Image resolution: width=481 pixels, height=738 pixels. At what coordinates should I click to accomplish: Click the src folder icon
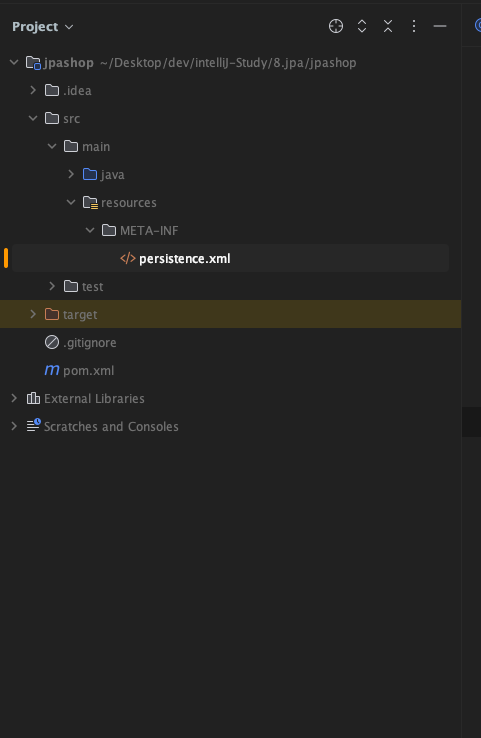52,118
